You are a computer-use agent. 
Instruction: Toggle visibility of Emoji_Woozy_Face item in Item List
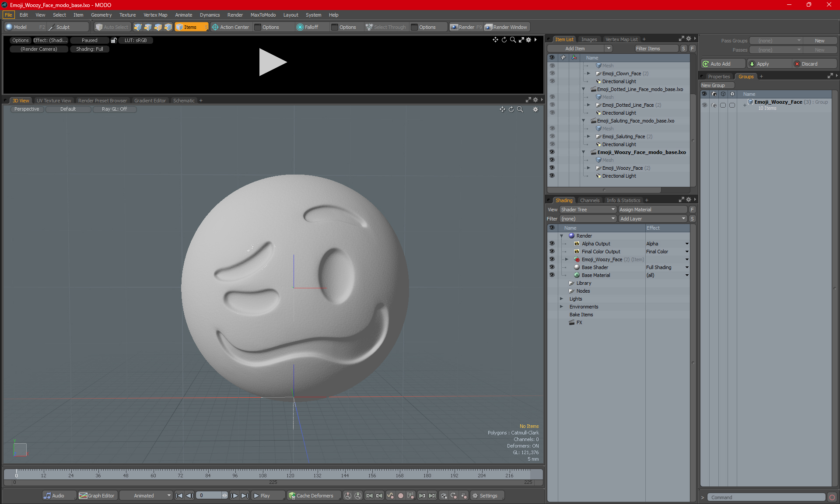tap(552, 168)
